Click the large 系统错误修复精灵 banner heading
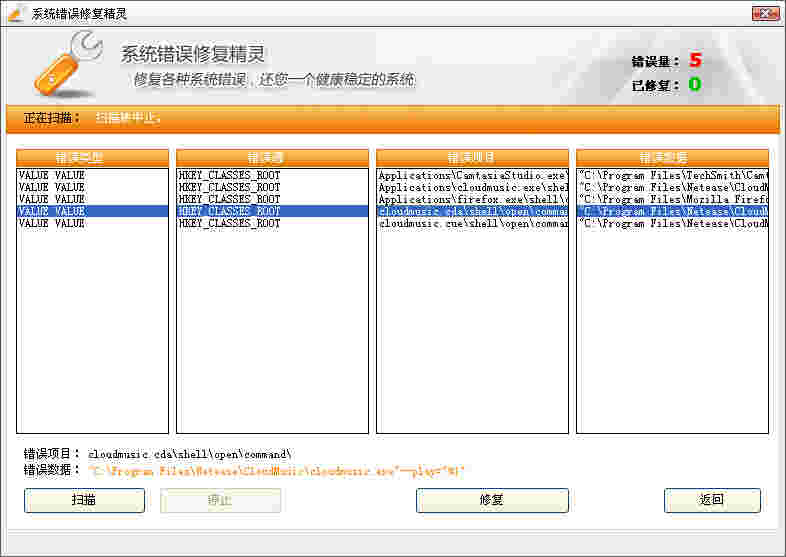This screenshot has width=786, height=557. (x=193, y=55)
